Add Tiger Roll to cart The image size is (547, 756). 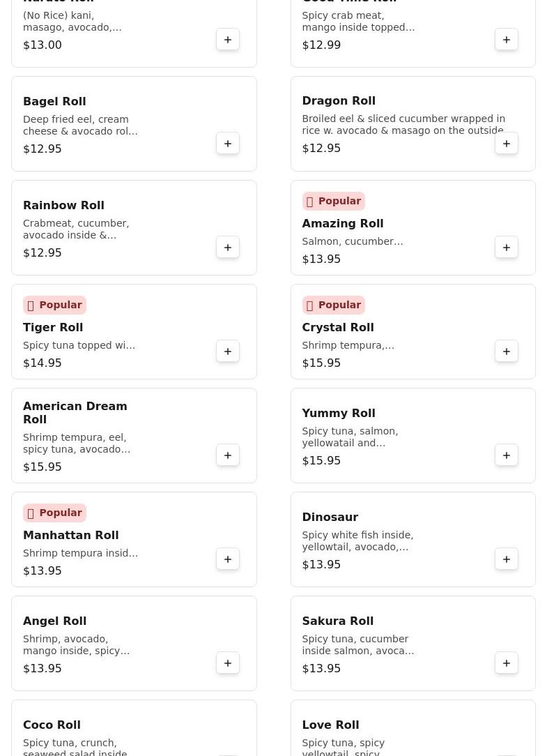click(228, 351)
